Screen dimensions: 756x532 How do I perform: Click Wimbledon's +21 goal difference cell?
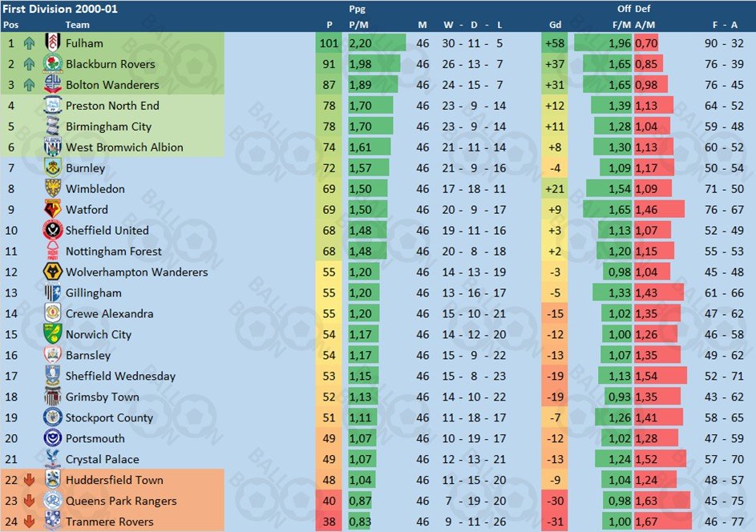555,188
